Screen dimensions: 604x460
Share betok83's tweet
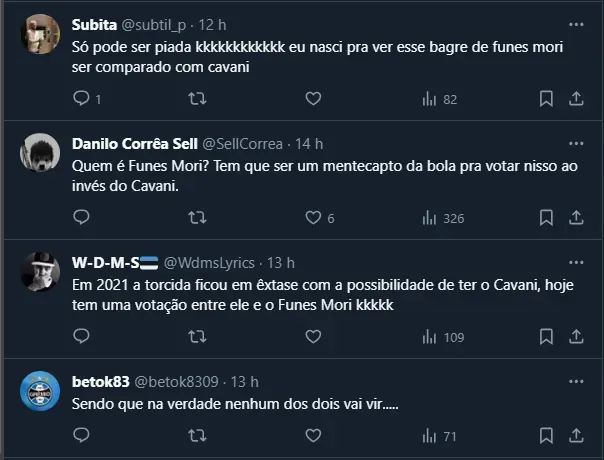tap(576, 435)
